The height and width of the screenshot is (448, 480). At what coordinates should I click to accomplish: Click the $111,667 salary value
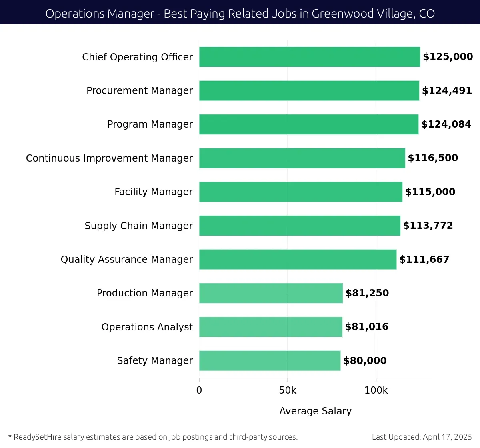click(x=424, y=260)
